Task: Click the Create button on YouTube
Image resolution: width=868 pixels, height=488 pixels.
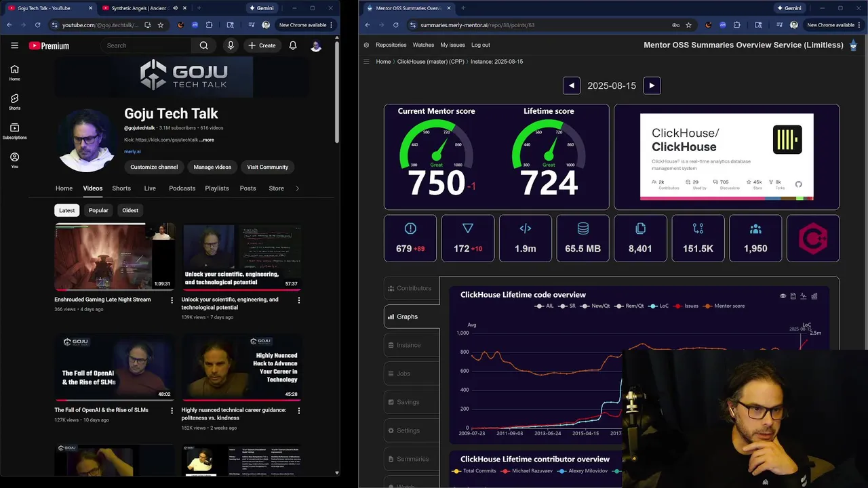Action: [x=262, y=45]
